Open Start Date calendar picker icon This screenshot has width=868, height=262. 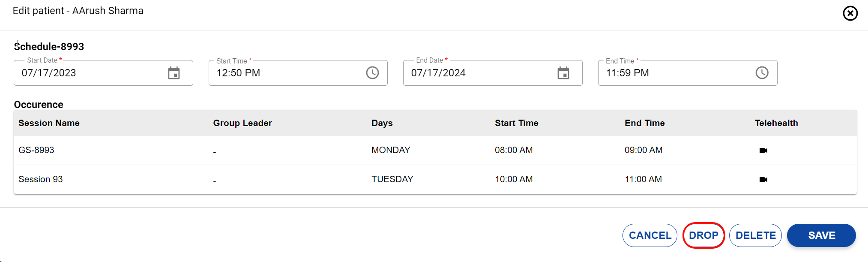click(174, 73)
